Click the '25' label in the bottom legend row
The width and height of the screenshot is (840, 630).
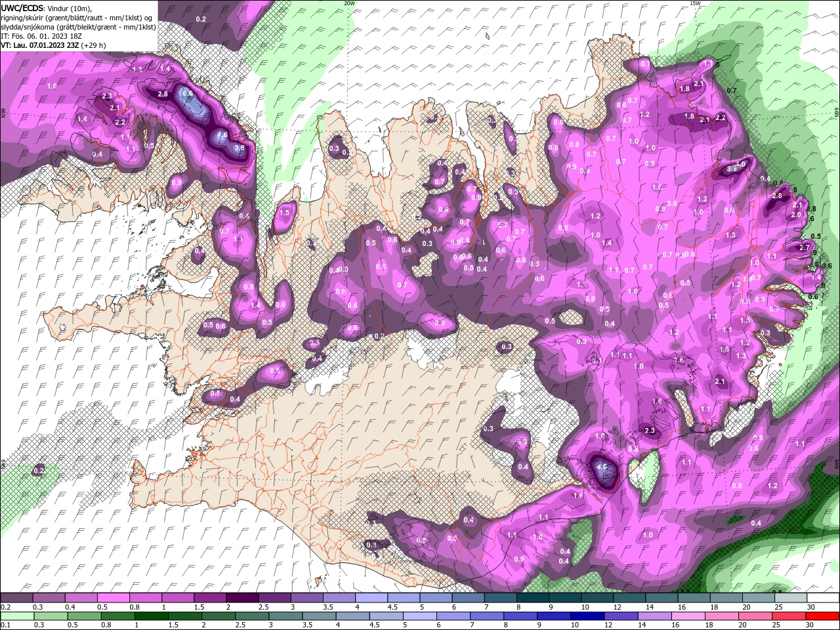point(776,625)
